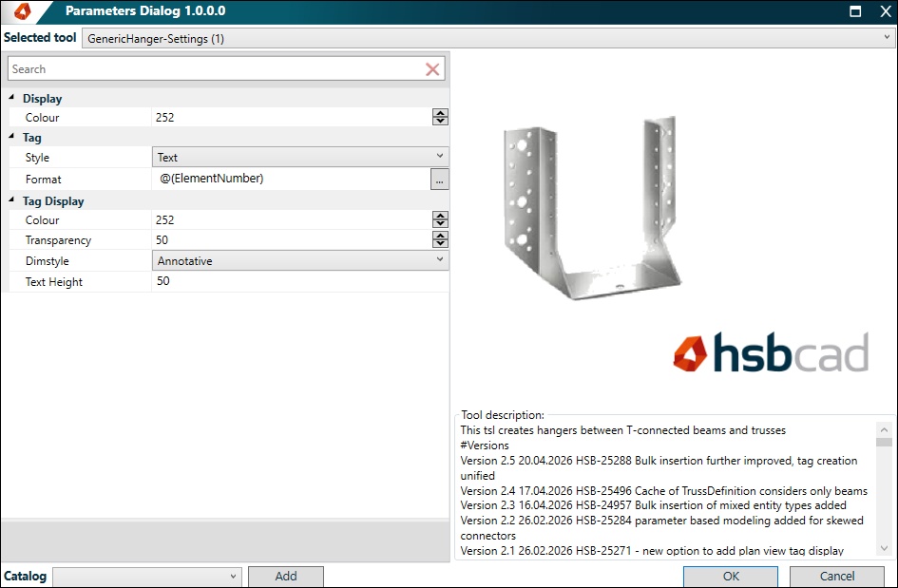This screenshot has width=898, height=588.
Task: Open the Dimstyle dropdown set to Annotative
Action: pyautogui.click(x=300, y=260)
